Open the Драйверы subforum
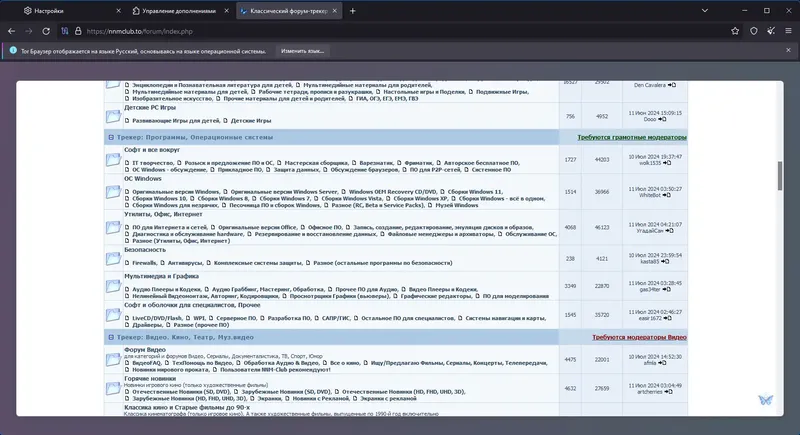This screenshot has width=800, height=435. 147,325
